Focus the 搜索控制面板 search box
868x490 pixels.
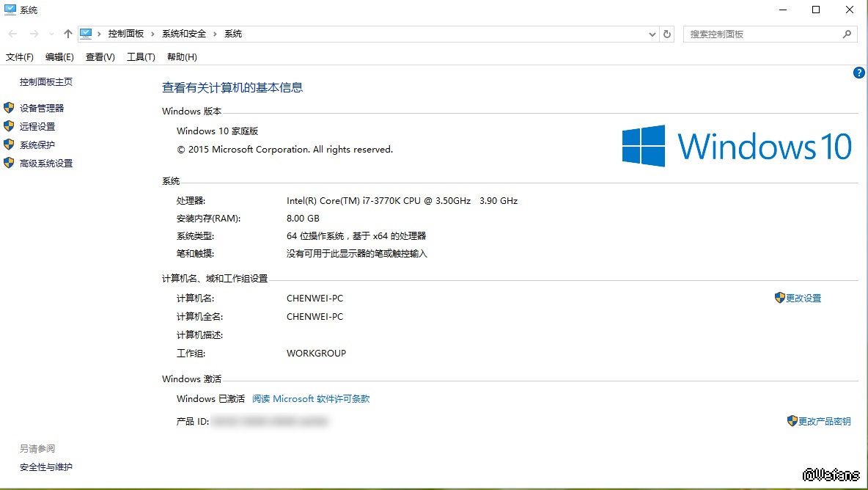click(x=770, y=34)
